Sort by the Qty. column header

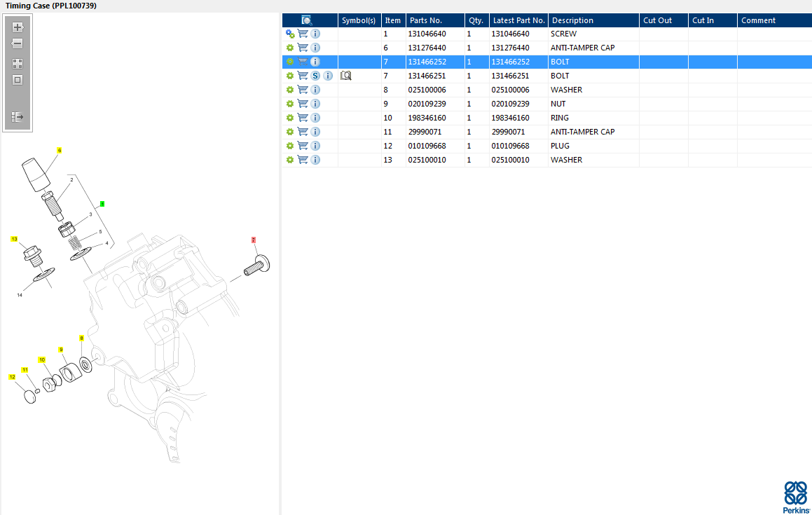[x=477, y=20]
